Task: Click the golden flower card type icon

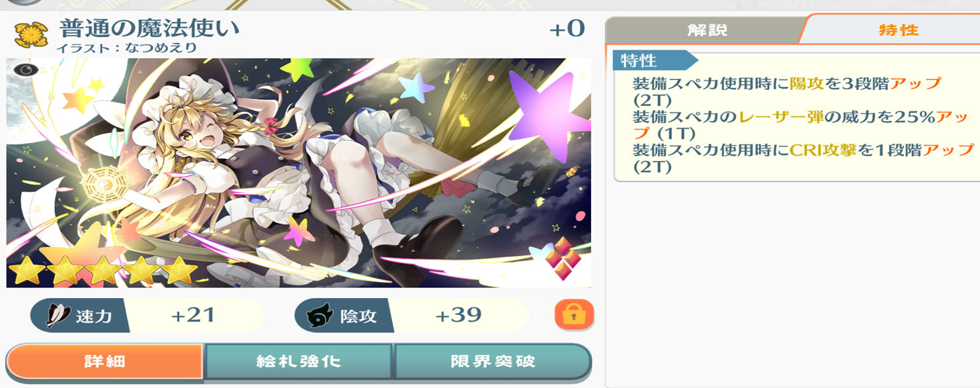Action: [29, 34]
